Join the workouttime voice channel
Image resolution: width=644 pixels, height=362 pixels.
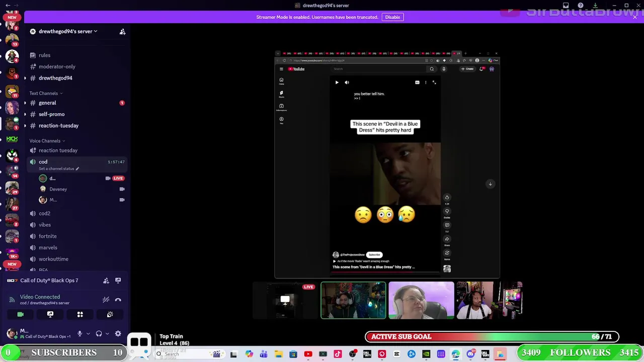point(75,259)
